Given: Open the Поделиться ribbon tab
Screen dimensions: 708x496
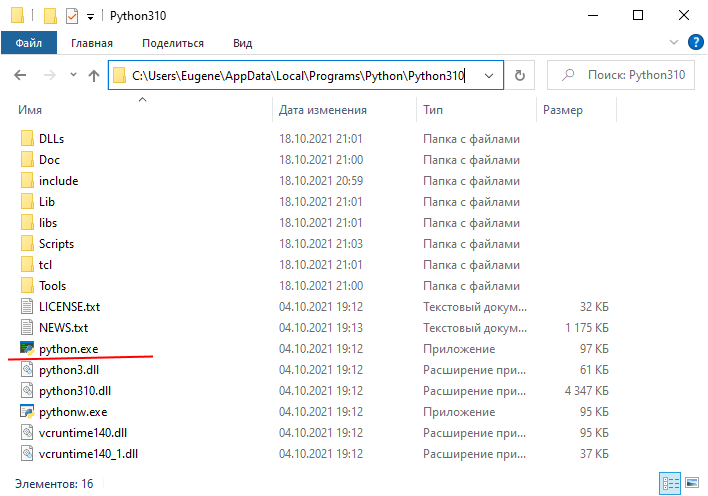Looking at the screenshot, I should [x=173, y=43].
